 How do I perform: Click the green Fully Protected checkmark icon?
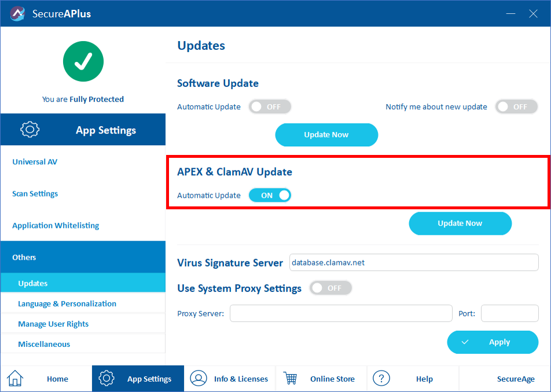click(x=83, y=61)
